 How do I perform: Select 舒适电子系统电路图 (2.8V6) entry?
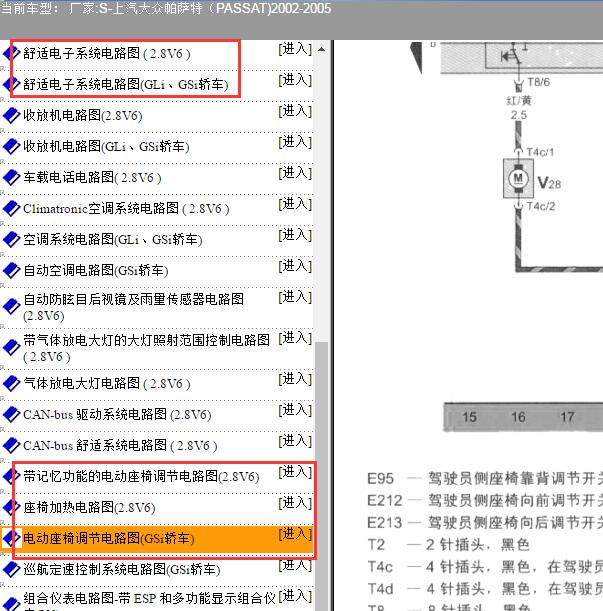click(107, 53)
